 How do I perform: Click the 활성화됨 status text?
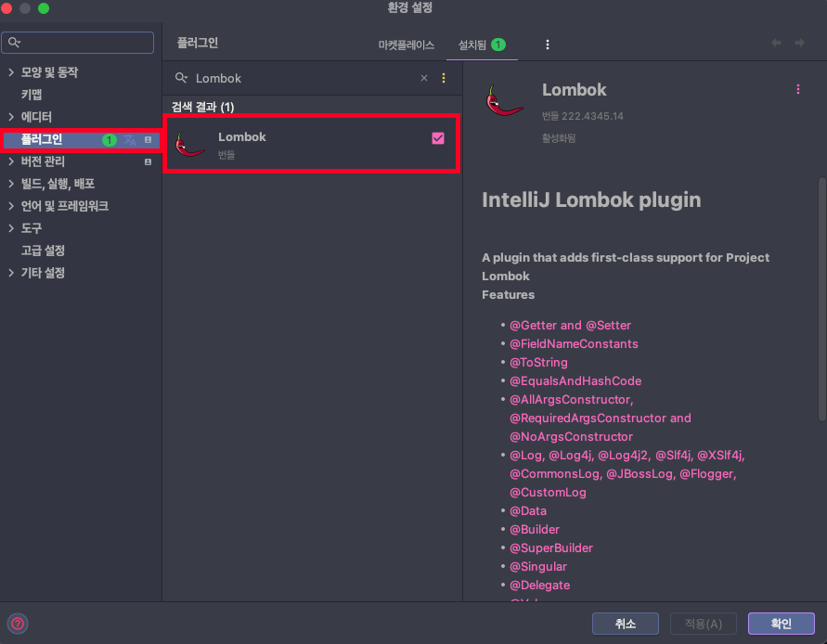(558, 138)
